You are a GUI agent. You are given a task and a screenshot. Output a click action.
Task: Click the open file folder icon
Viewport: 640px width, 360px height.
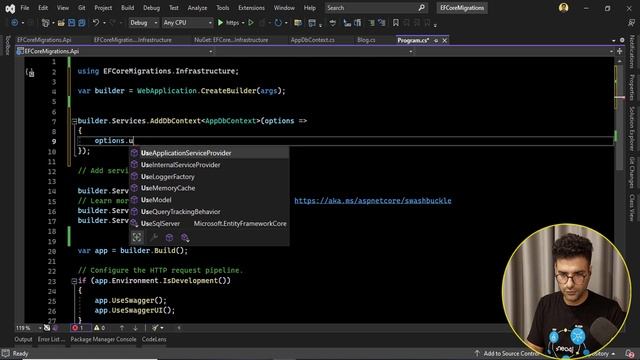(x=61, y=23)
